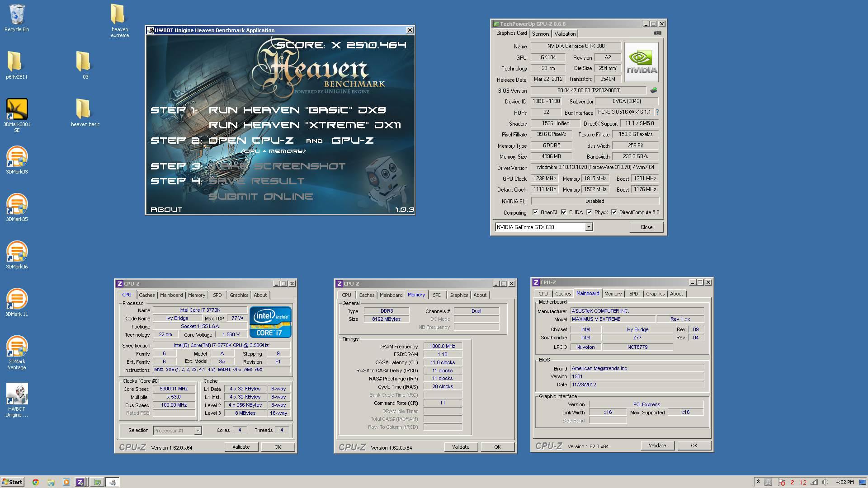Open the heaven basic folder
Viewport: 868px width, 488px height.
[x=85, y=113]
